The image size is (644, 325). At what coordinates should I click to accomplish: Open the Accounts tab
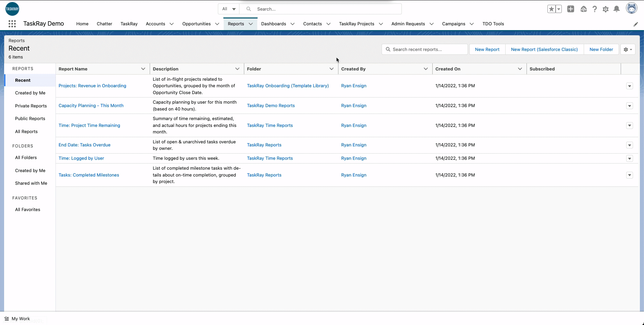pos(156,24)
